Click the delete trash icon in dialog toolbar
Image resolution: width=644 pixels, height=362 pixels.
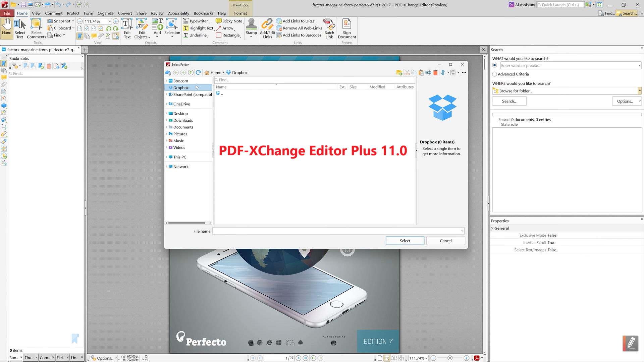(x=435, y=72)
